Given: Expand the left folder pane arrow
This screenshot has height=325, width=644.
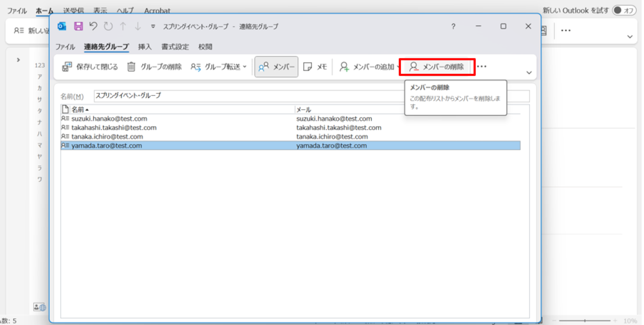Looking at the screenshot, I should point(18,60).
